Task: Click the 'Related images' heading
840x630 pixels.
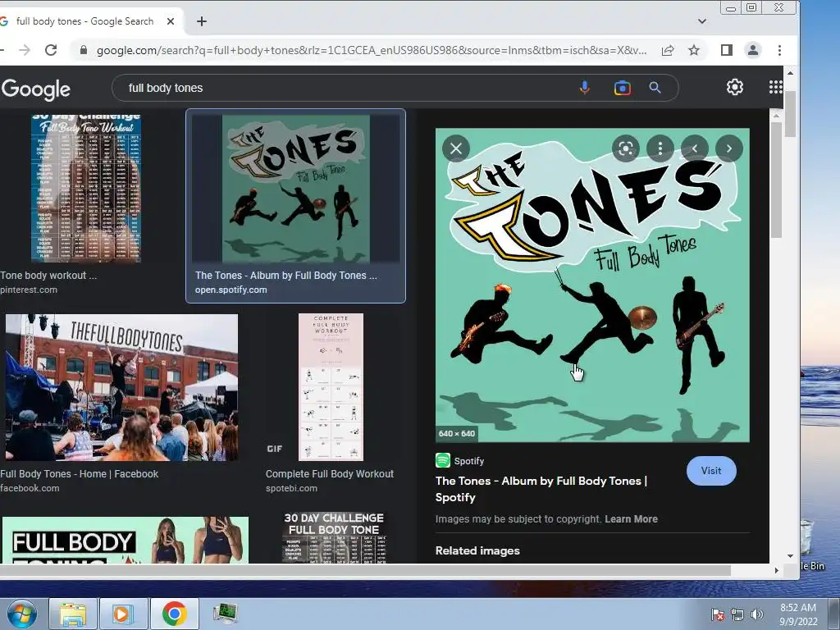Action: click(477, 550)
